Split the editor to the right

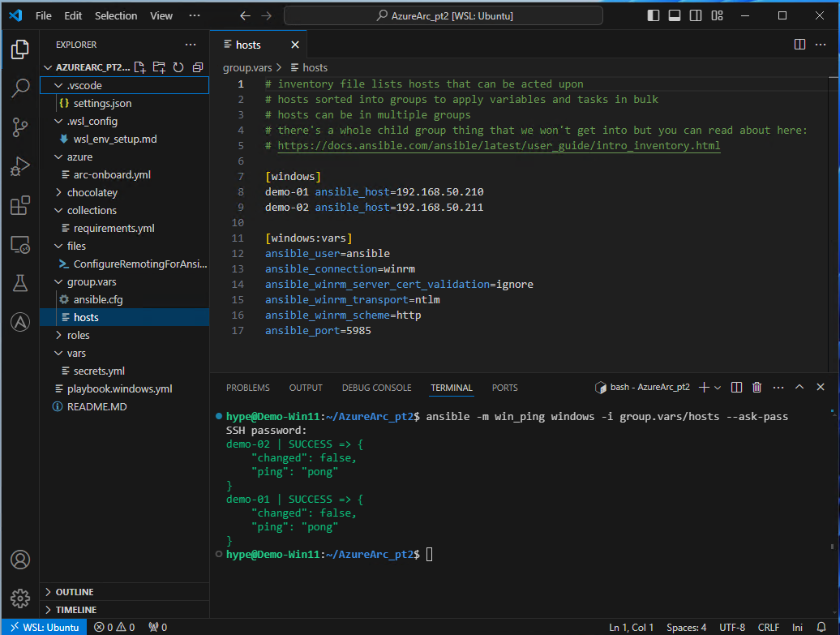click(799, 45)
